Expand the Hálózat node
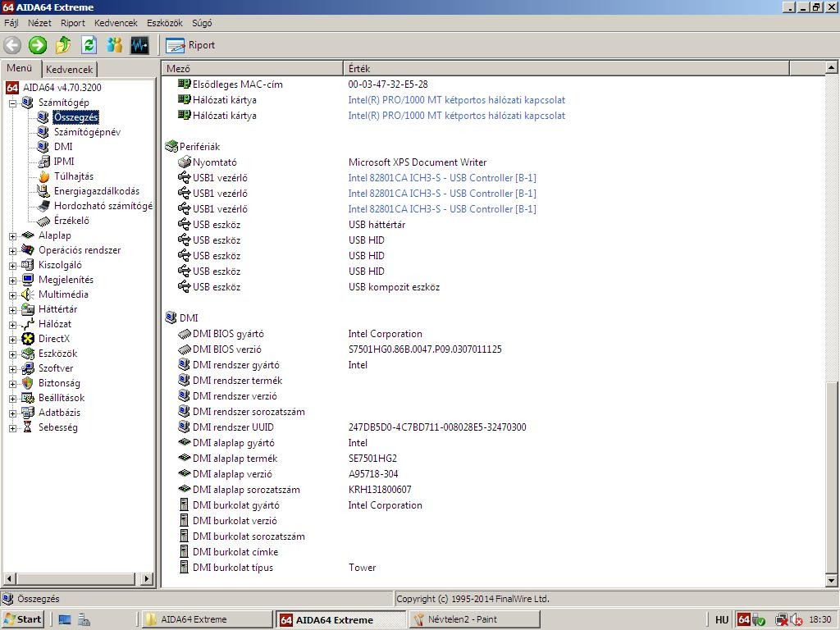The image size is (840, 630). [13, 325]
